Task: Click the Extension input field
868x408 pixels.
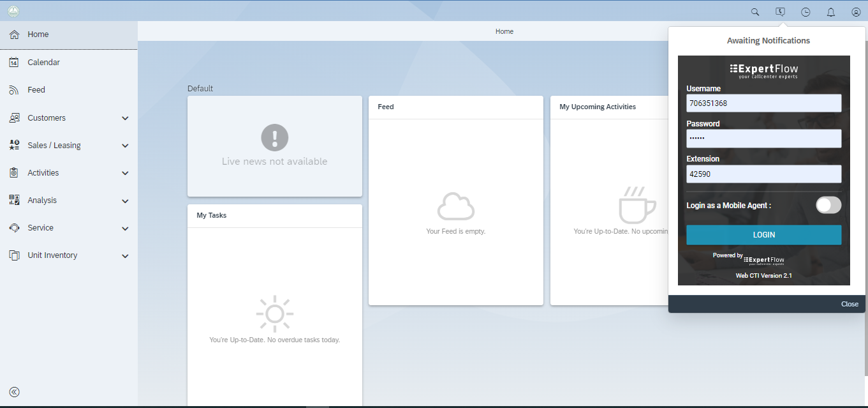Action: [x=763, y=174]
